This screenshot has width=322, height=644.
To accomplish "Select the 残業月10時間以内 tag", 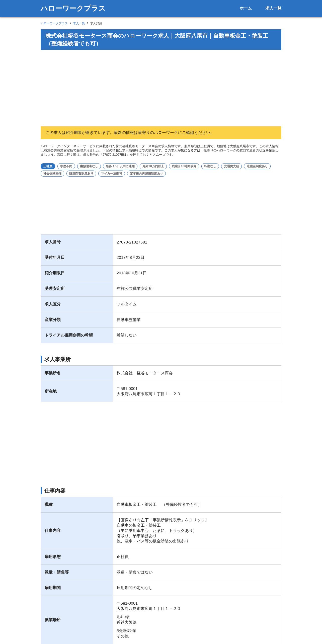I will tap(184, 166).
